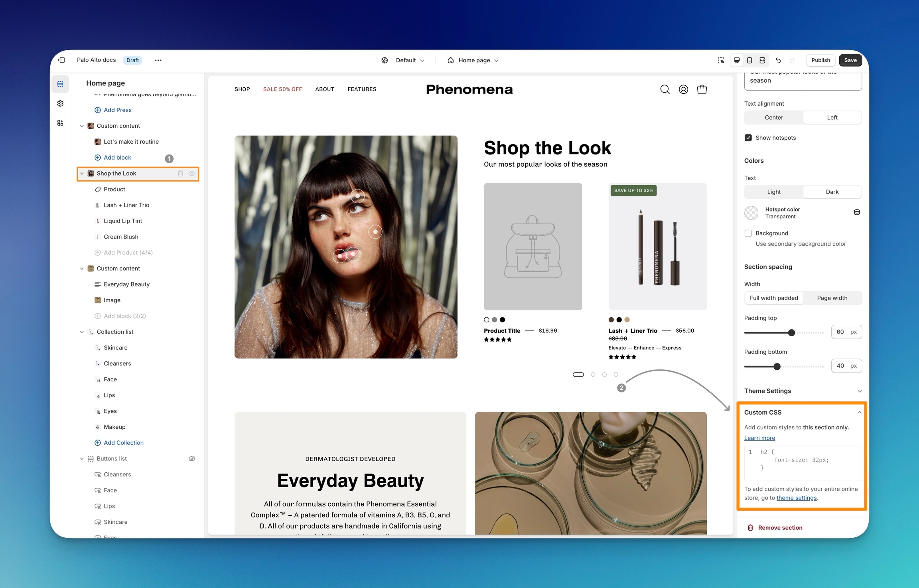Viewport: 919px width, 588px height.
Task: Click the undo arrow icon
Action: point(778,60)
